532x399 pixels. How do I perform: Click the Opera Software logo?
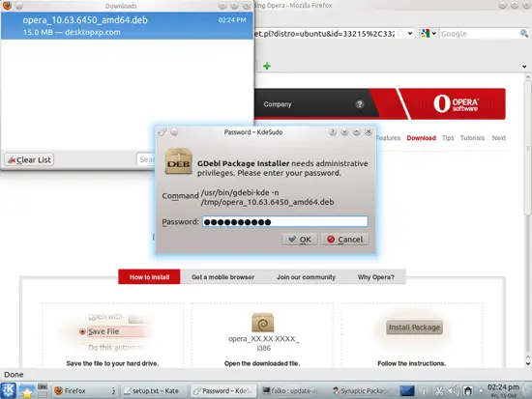tap(456, 103)
